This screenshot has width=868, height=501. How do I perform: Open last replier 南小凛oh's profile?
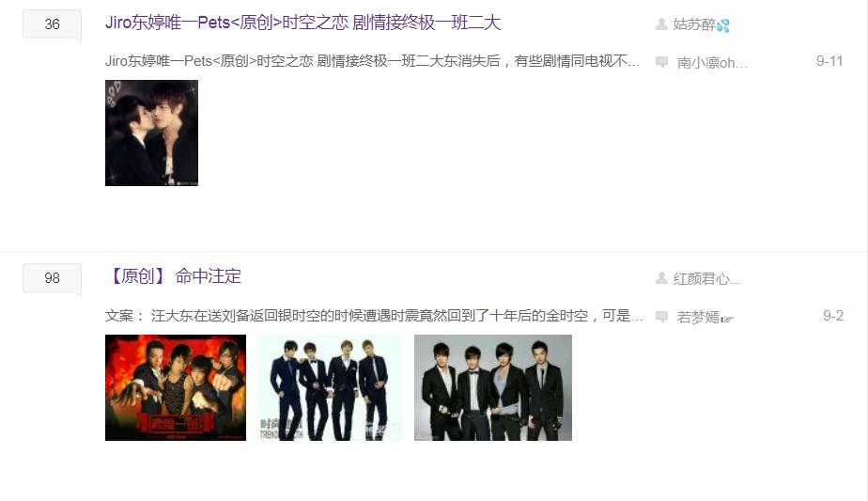(712, 63)
